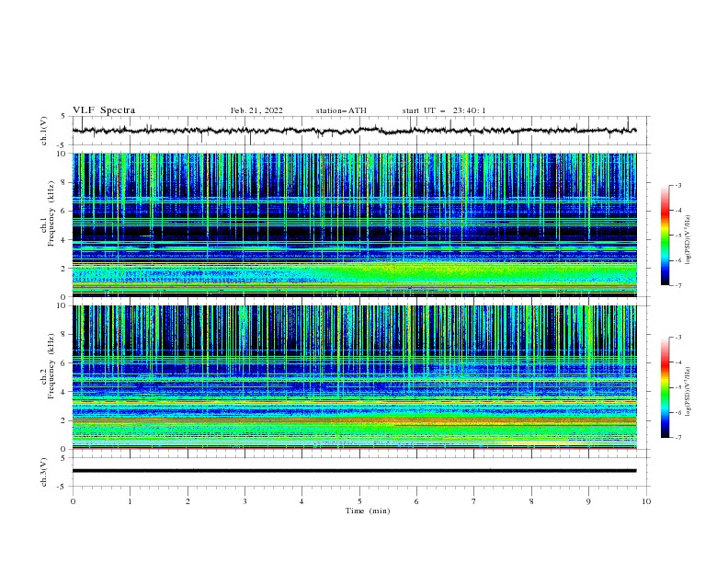Screen dimensions: 728x563
Task: Click the time axis tick labeled "8"
Action: [531, 501]
